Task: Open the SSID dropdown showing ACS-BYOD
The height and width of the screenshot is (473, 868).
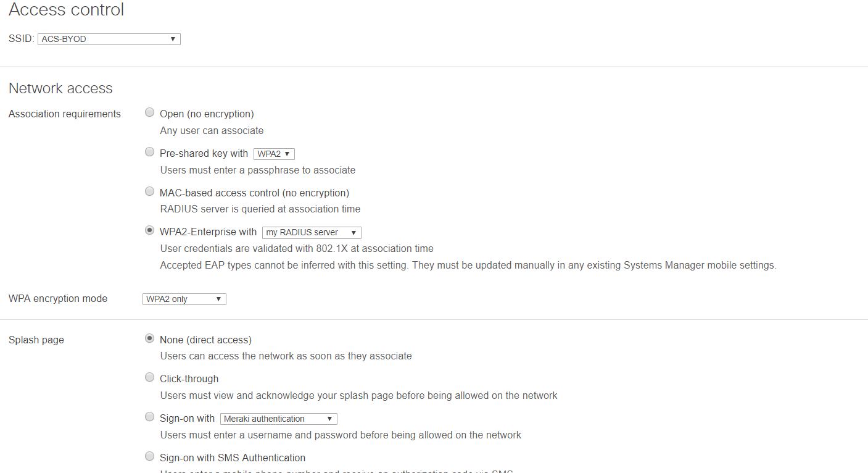Action: 109,40
